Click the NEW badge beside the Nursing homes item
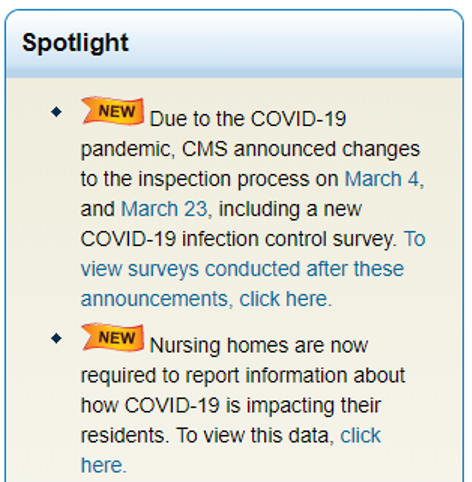Viewport: 472px width, 482px height. point(113,337)
